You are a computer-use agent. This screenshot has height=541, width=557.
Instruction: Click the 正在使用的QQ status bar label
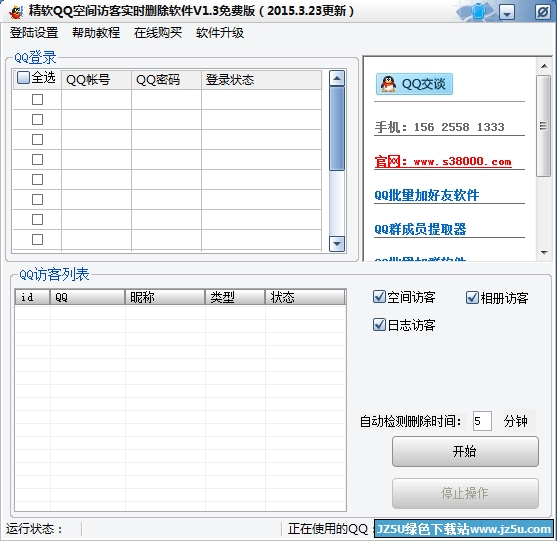[x=329, y=529]
